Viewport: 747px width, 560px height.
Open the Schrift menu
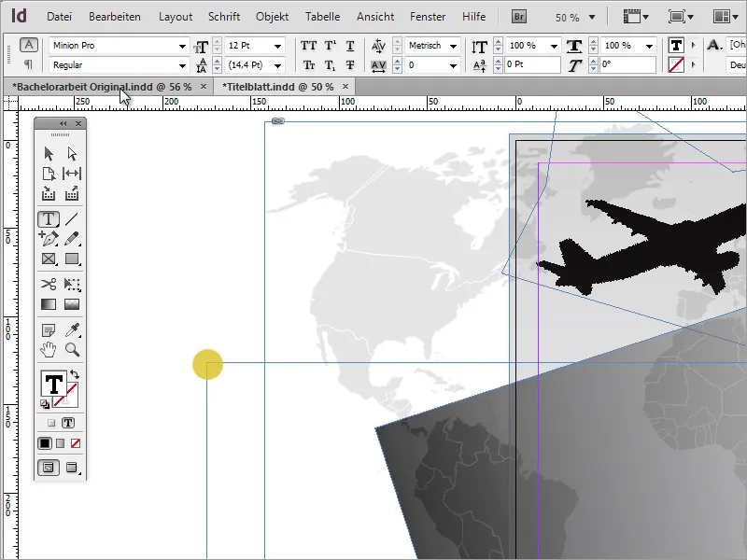[x=224, y=17]
